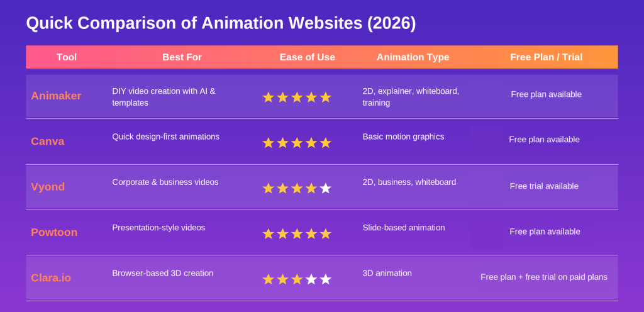644x312 pixels.
Task: Click the 'Best For' column header
Action: click(x=182, y=57)
